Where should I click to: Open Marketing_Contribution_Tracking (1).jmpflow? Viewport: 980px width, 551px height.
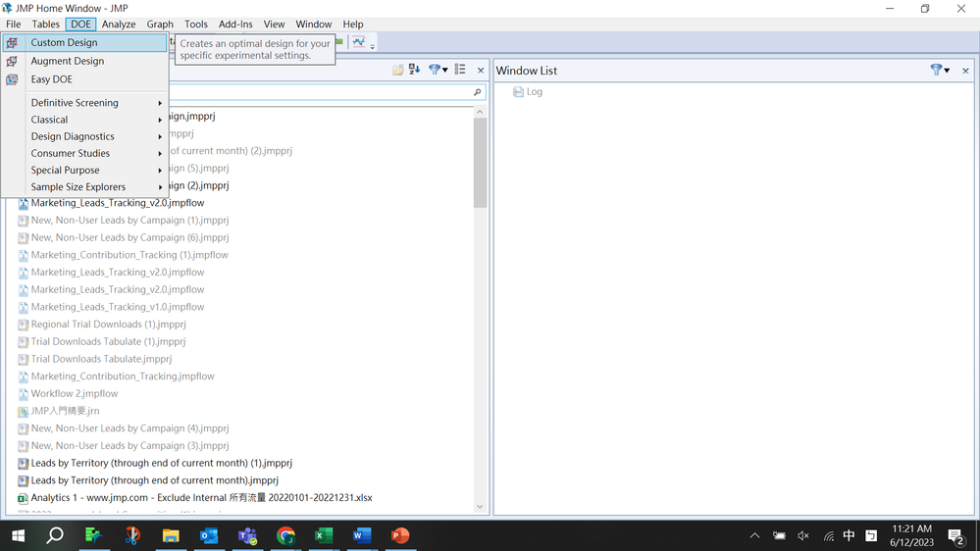click(129, 255)
